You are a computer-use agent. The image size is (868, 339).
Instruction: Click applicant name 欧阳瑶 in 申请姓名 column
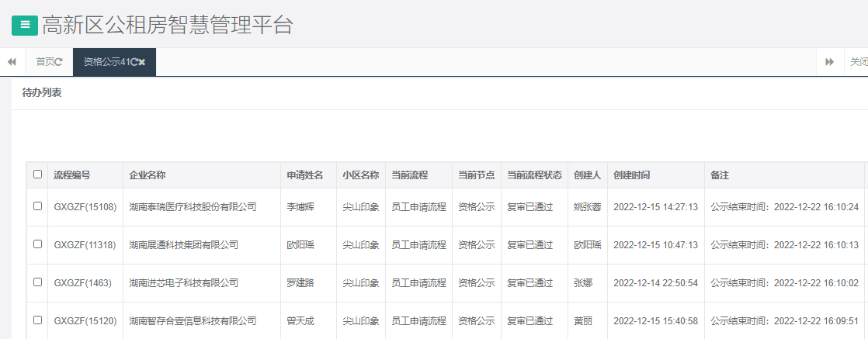pos(300,245)
